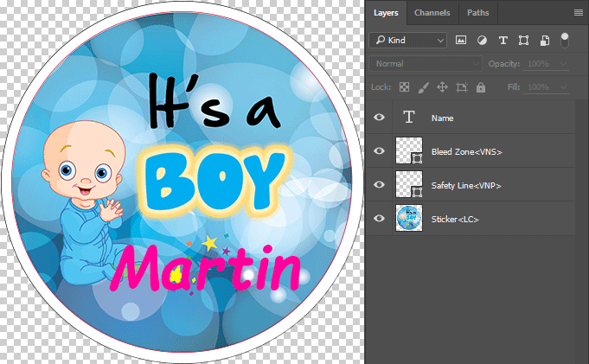Hide the Bleed Zone<VNS> layer
This screenshot has height=364, width=589.
point(379,151)
